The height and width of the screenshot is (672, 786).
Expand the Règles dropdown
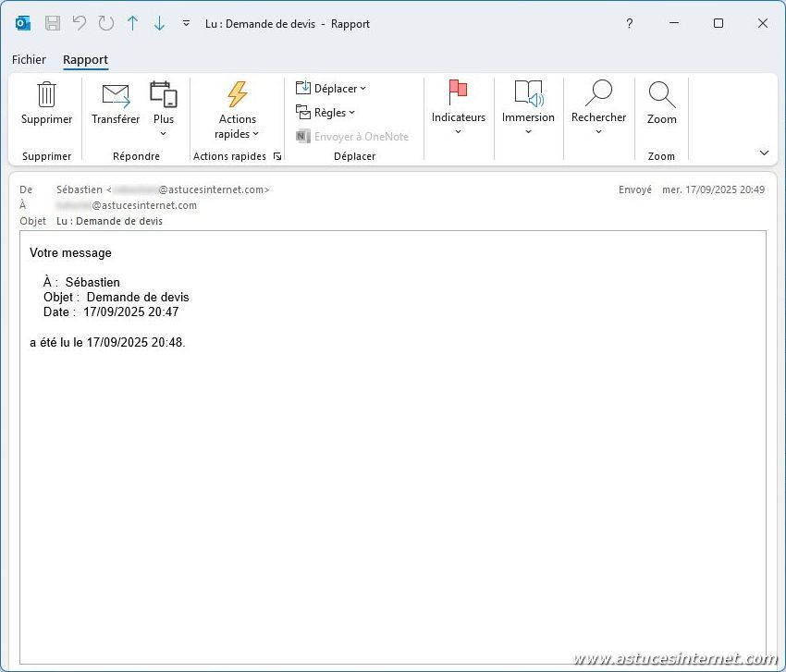tap(325, 113)
